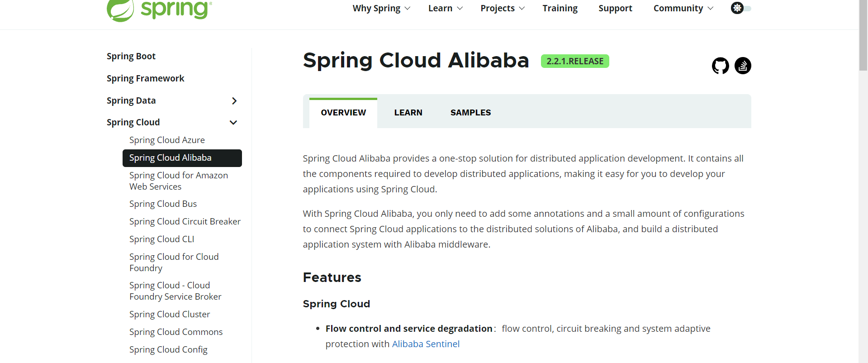Open the Projects dropdown menu
This screenshot has width=868, height=363.
503,8
